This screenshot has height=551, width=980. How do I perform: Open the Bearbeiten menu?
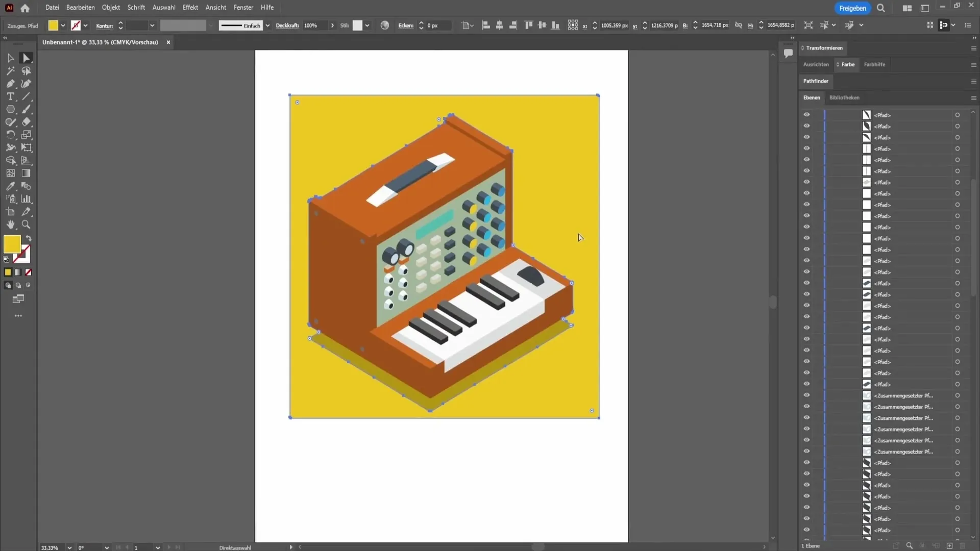pyautogui.click(x=80, y=8)
